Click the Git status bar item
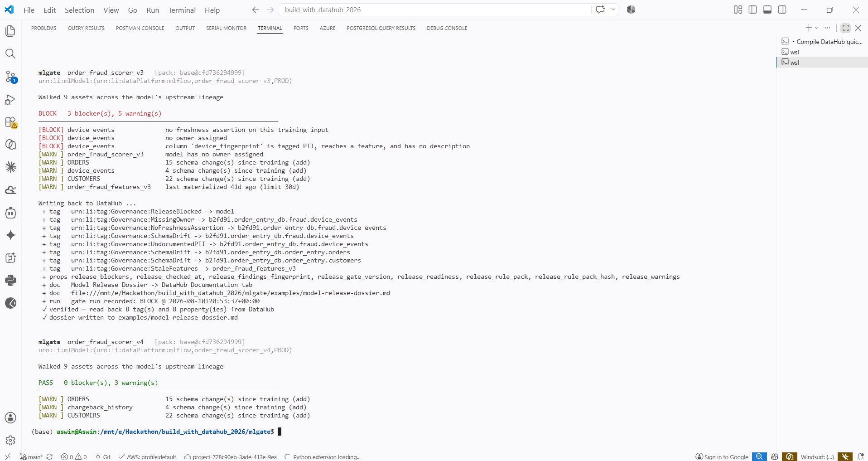This screenshot has height=461, width=868. point(103,457)
